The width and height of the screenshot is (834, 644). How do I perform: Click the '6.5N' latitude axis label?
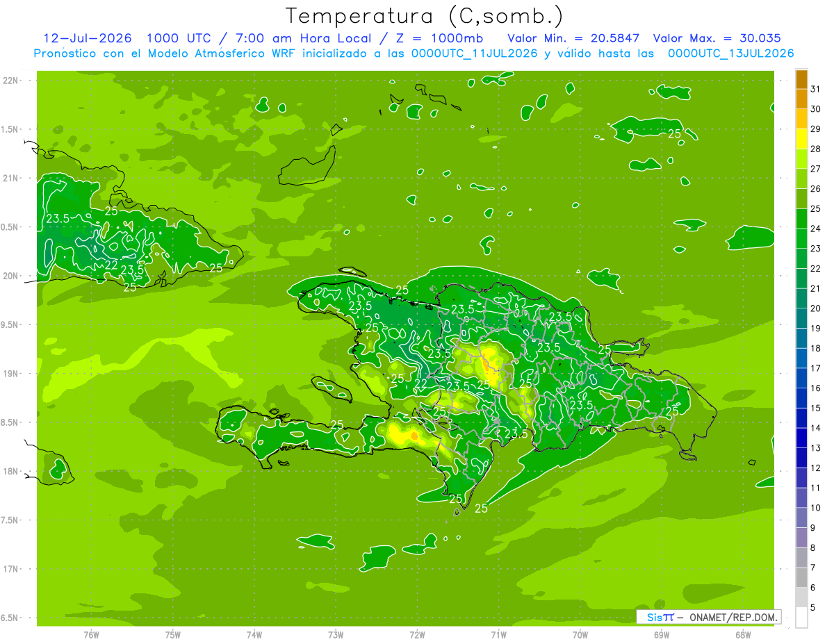click(10, 618)
